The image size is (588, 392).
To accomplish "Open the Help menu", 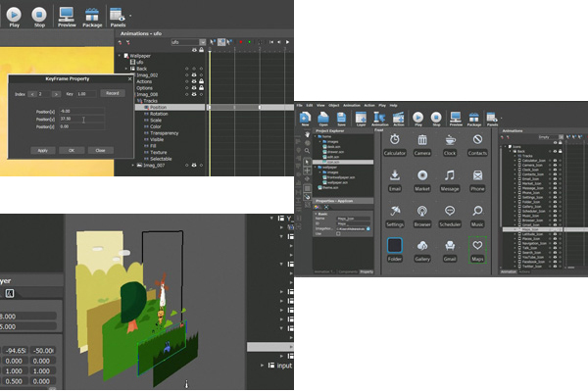I will point(393,104).
